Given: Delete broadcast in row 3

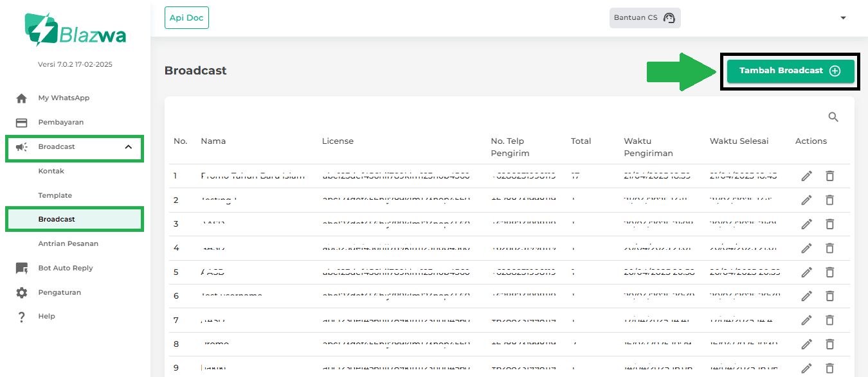Looking at the screenshot, I should pos(830,224).
